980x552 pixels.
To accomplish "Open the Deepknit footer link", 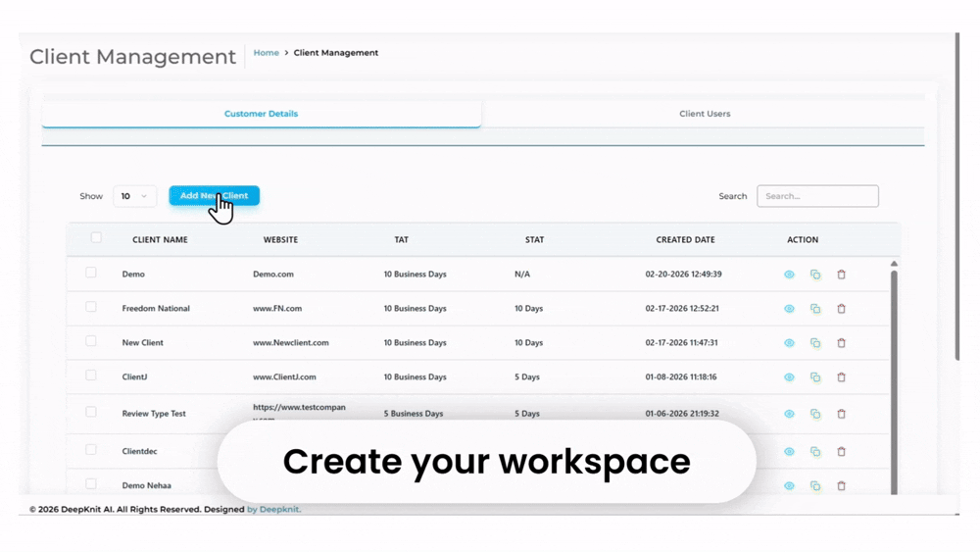I will (x=274, y=510).
